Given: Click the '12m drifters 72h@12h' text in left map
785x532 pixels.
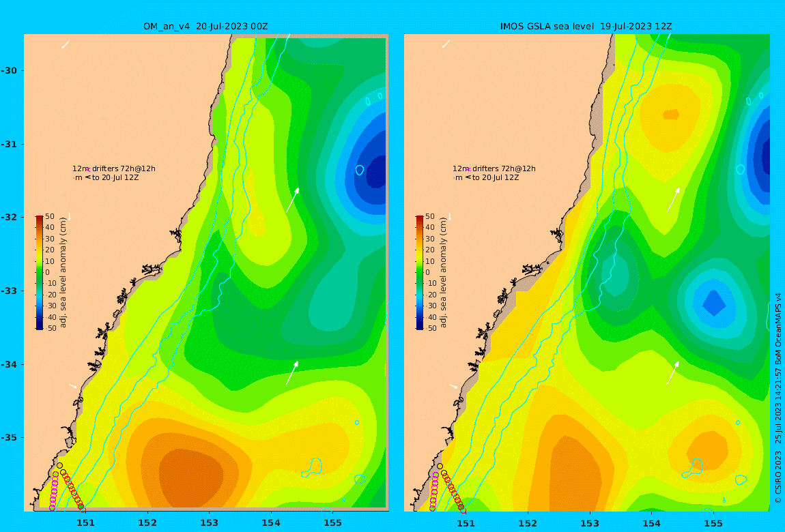Looking at the screenshot, I should click(x=113, y=169).
